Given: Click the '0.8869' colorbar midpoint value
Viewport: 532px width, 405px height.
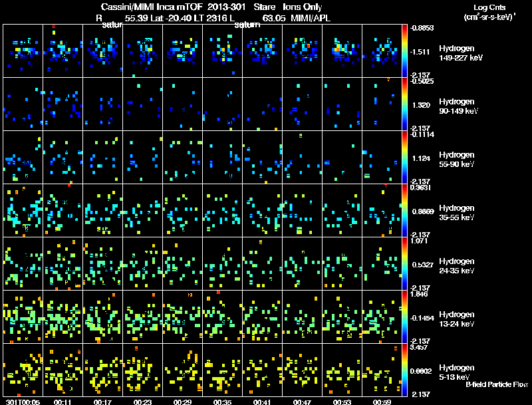Looking at the screenshot, I should [x=423, y=211].
